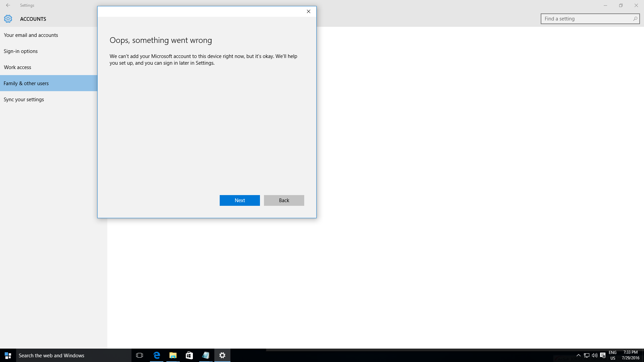Minimize the Settings window
This screenshot has height=362, width=644.
605,5
